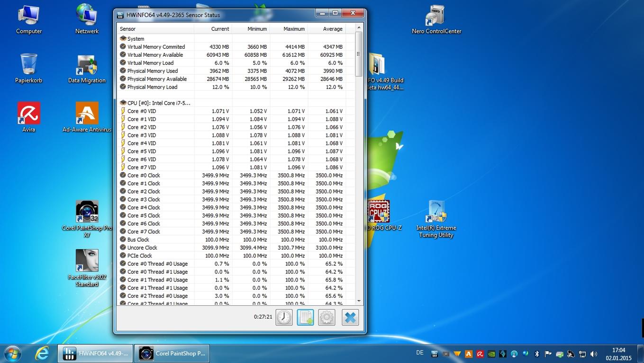The image size is (644, 363).
Task: Click the Show Desktop strip beside clock
Action: [640, 354]
